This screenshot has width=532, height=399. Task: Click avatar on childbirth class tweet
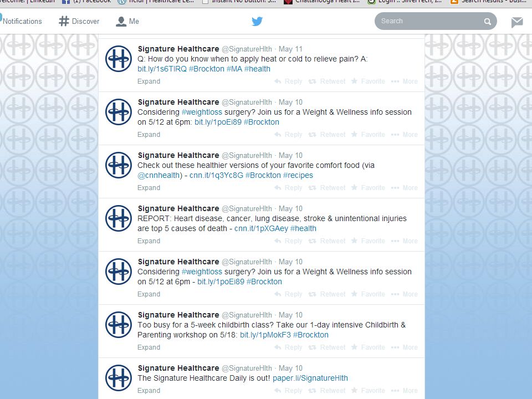click(x=119, y=325)
